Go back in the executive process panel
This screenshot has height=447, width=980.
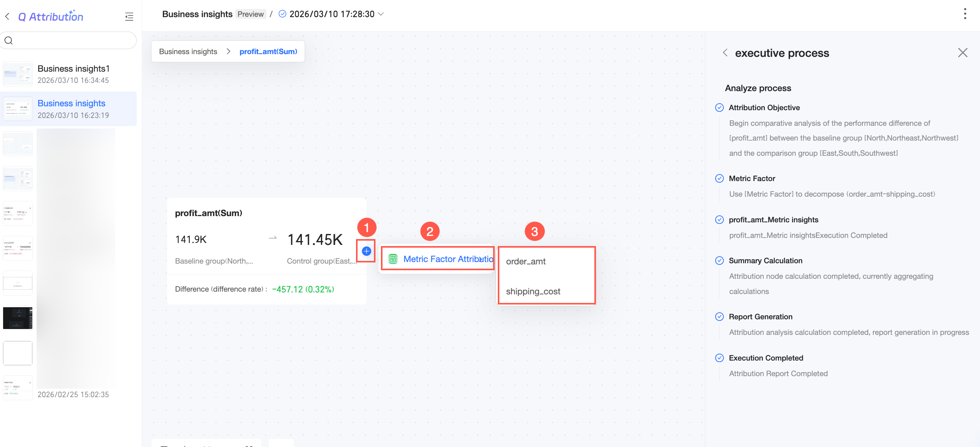[725, 53]
